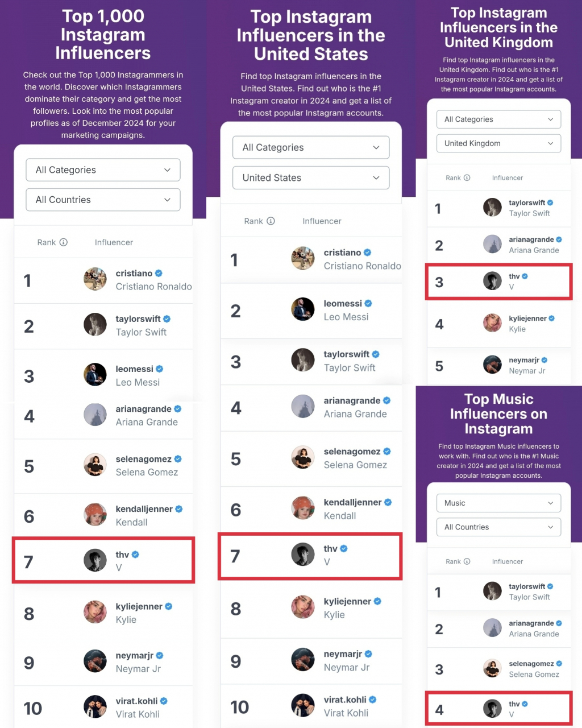Open neymarjr profile in United Kingdom list
The width and height of the screenshot is (582, 728).
point(524,360)
